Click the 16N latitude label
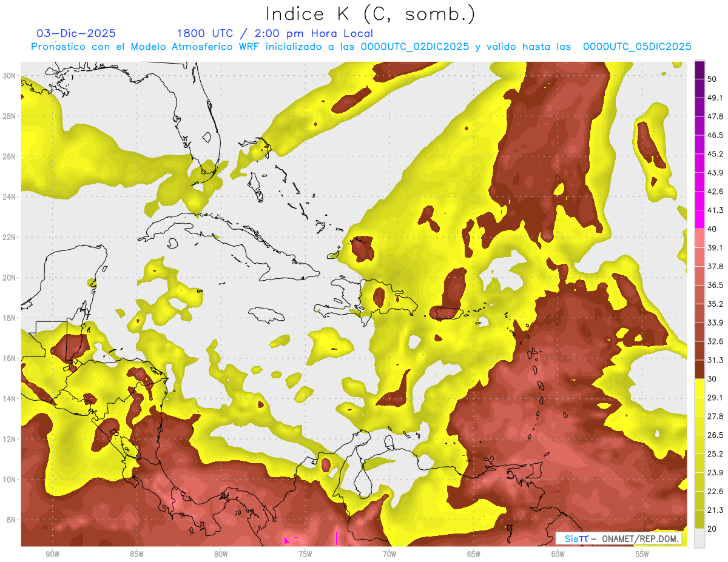This screenshot has width=728, height=562. 9,358
